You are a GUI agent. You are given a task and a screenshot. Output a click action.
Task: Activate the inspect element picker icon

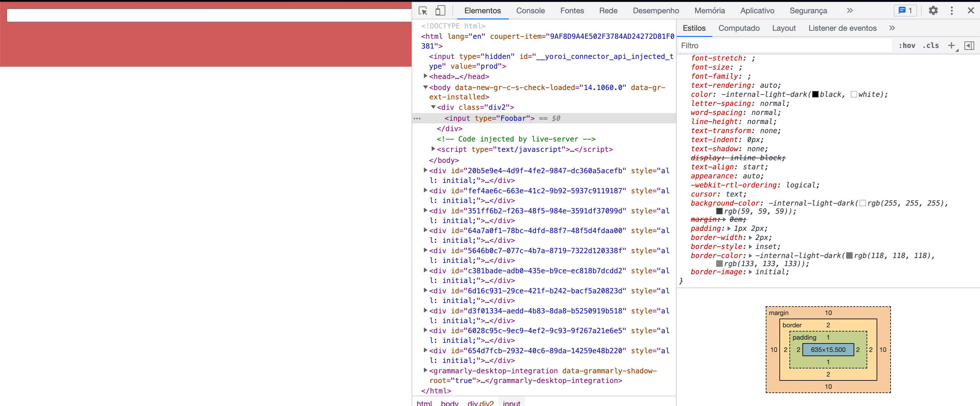[x=423, y=11]
